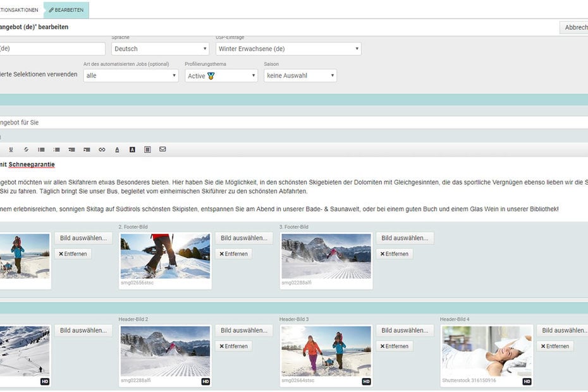The height and width of the screenshot is (392, 588).
Task: Click the caption Shutterstock 316150916
Action: (469, 381)
